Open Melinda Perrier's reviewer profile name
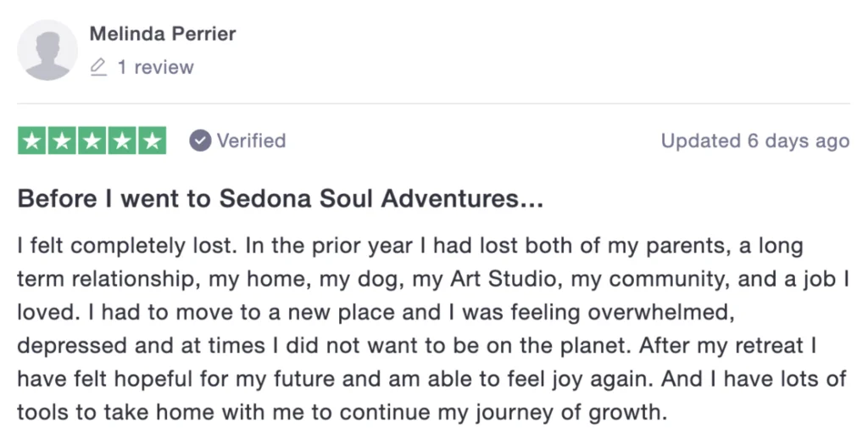The height and width of the screenshot is (440, 868). pyautogui.click(x=163, y=34)
